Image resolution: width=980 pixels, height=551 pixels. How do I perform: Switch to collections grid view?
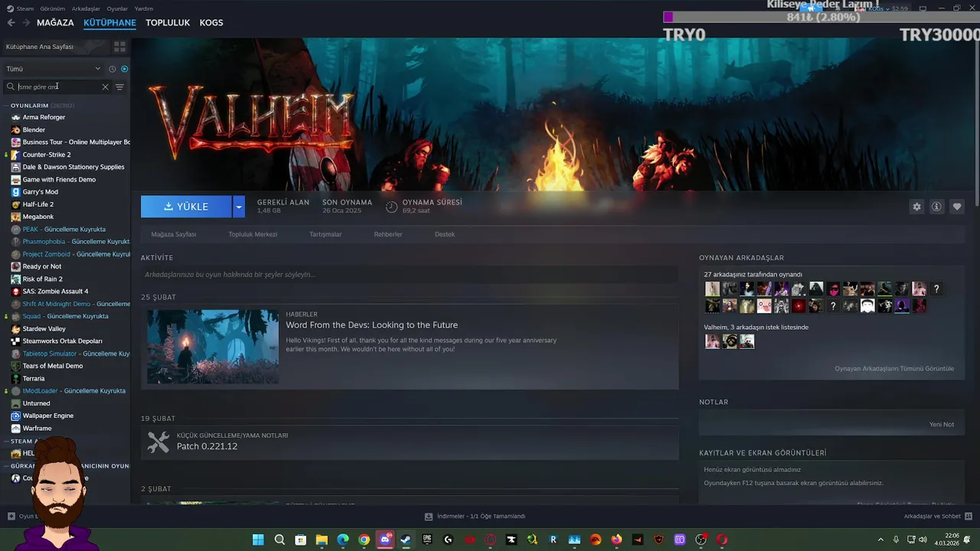point(119,47)
